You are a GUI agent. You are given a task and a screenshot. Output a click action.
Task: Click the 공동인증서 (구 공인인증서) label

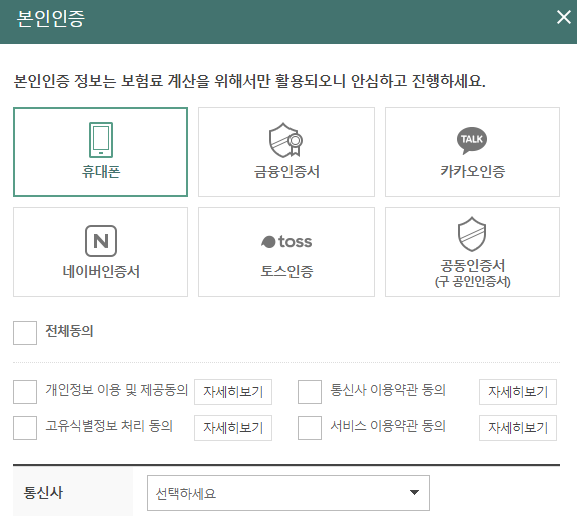[472, 273]
